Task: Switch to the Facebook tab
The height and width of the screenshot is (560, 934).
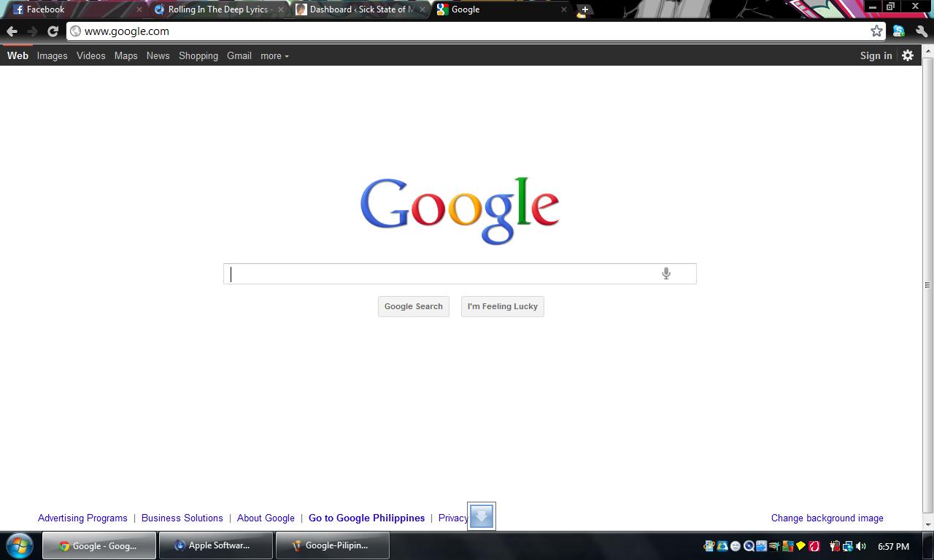Action: tap(45, 9)
